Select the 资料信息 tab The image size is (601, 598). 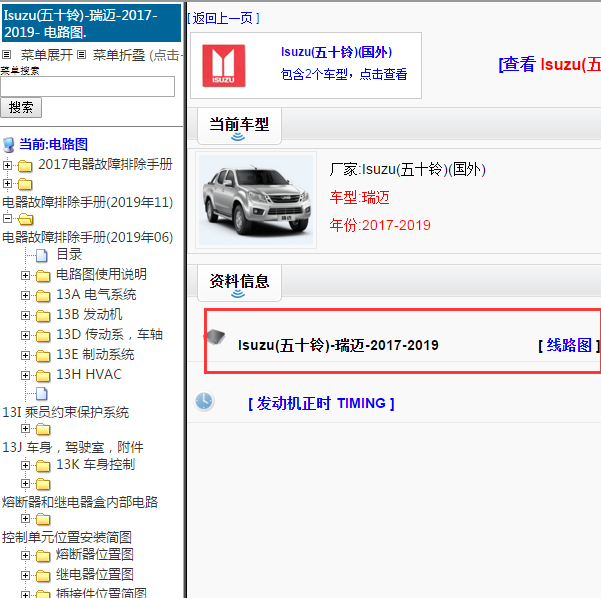coord(239,283)
